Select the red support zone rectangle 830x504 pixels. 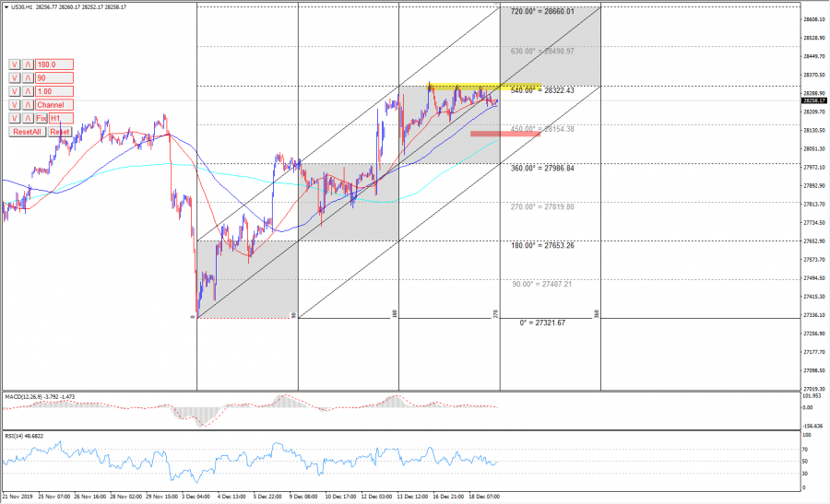(504, 134)
